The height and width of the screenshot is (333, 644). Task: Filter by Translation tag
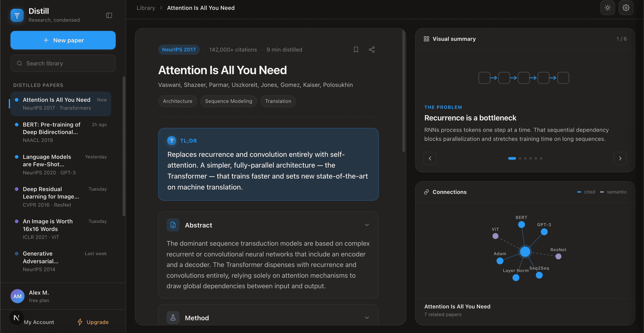(x=278, y=101)
